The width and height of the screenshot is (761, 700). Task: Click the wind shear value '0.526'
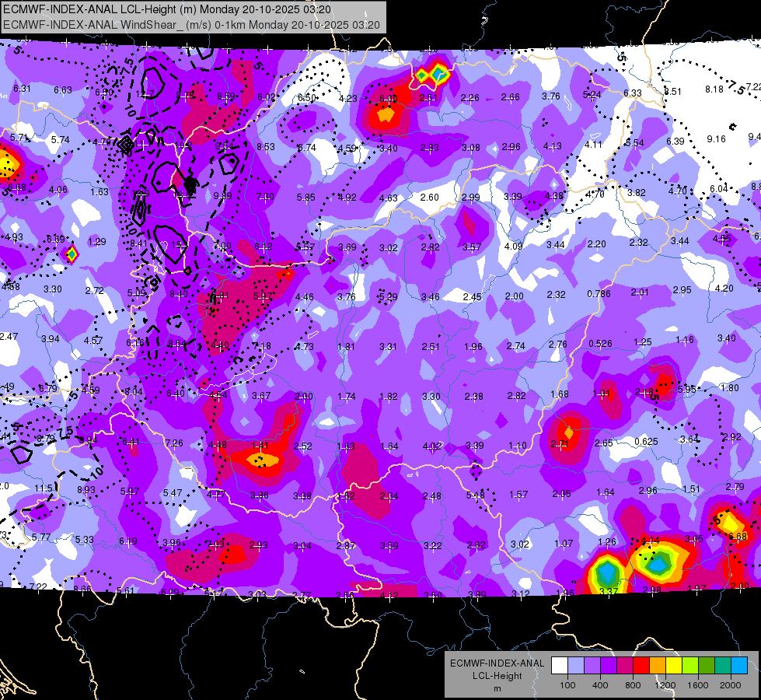tap(600, 344)
